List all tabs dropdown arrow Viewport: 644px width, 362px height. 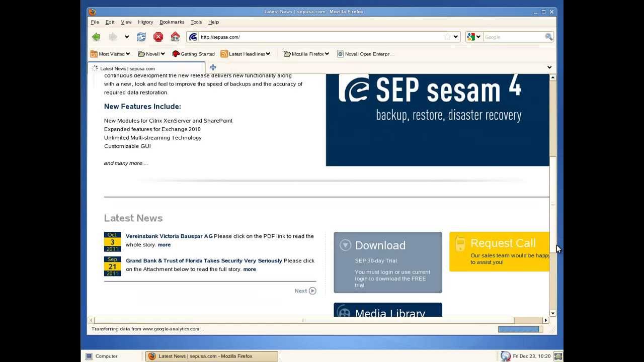549,67
